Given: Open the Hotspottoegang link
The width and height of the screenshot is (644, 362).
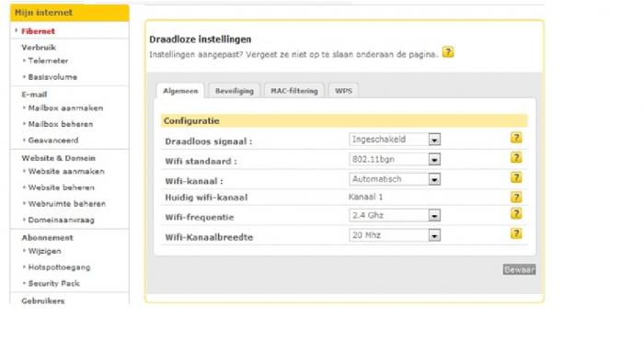Looking at the screenshot, I should tap(59, 267).
